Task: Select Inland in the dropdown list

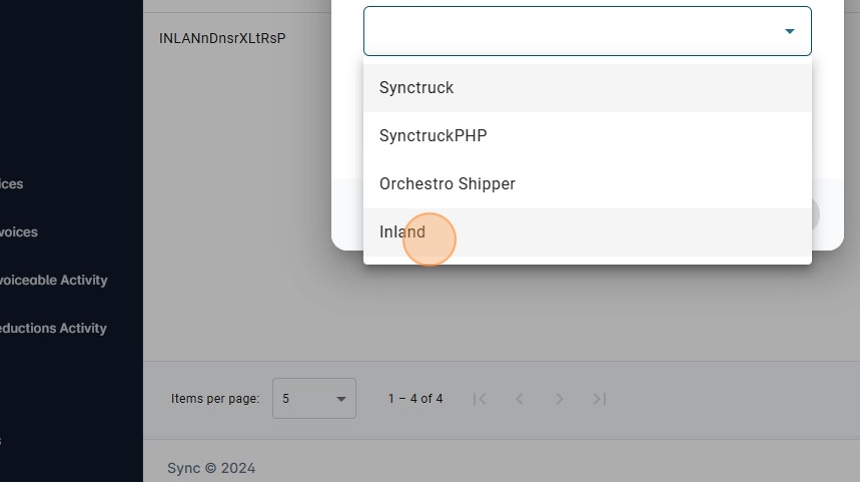Action: [587, 232]
